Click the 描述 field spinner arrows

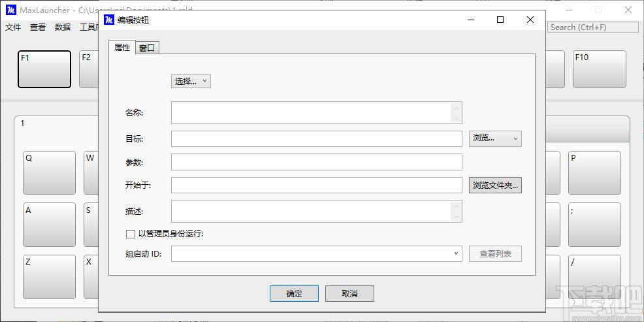(457, 211)
